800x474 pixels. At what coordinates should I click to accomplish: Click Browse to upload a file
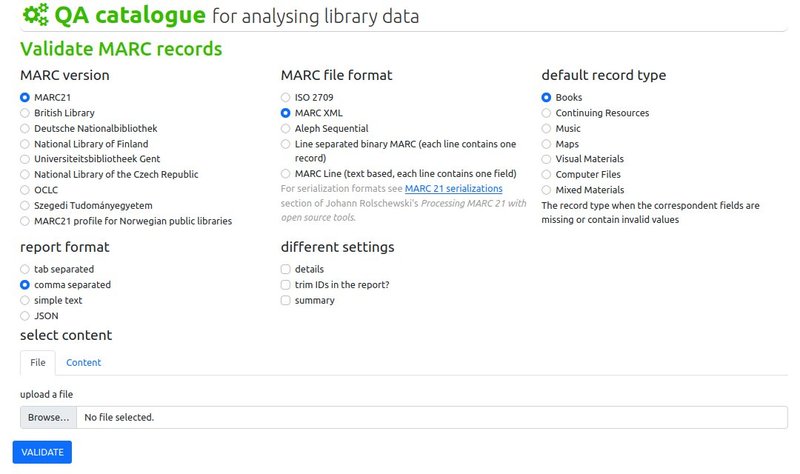(x=48, y=417)
